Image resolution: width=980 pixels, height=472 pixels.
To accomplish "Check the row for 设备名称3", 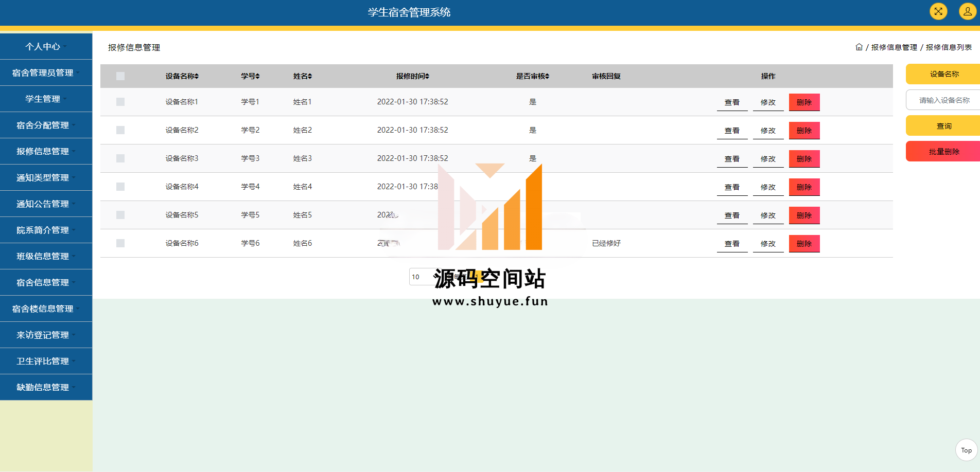I will pyautogui.click(x=120, y=158).
